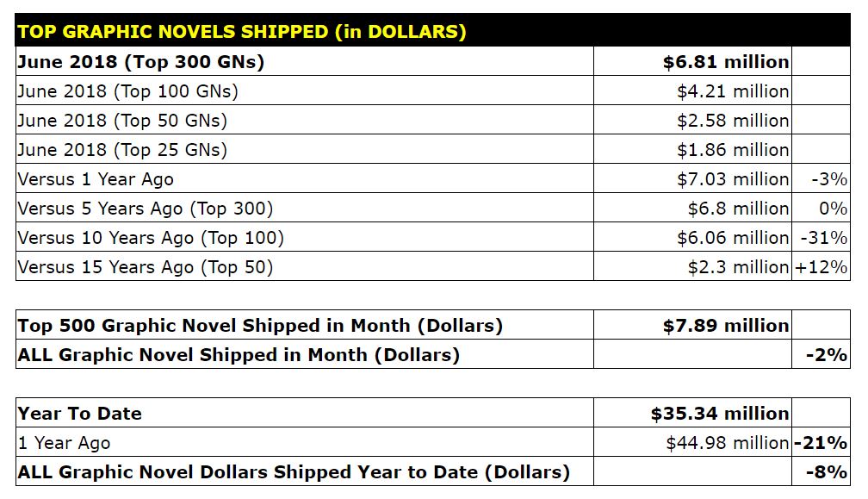Click the -31% percentage cell
The image size is (868, 499).
coord(824,238)
